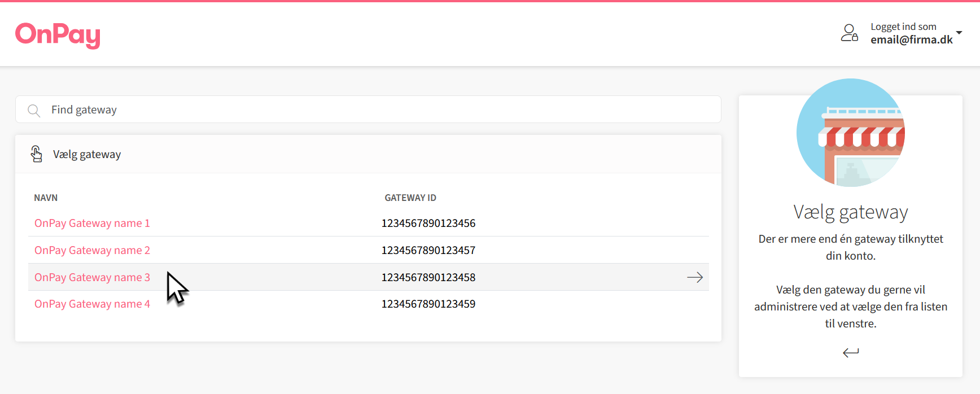This screenshot has height=394, width=980.
Task: Click the user account icon
Action: coord(849,33)
